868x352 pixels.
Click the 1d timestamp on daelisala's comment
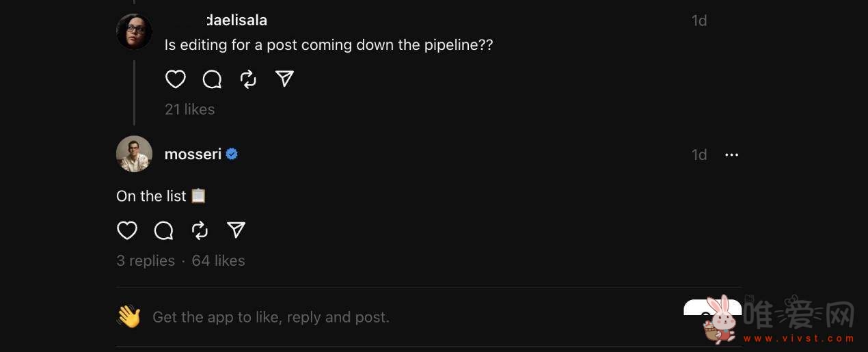coord(699,21)
